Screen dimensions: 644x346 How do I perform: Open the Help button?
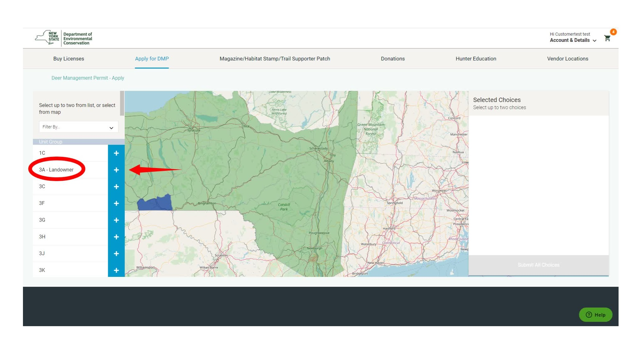(596, 315)
